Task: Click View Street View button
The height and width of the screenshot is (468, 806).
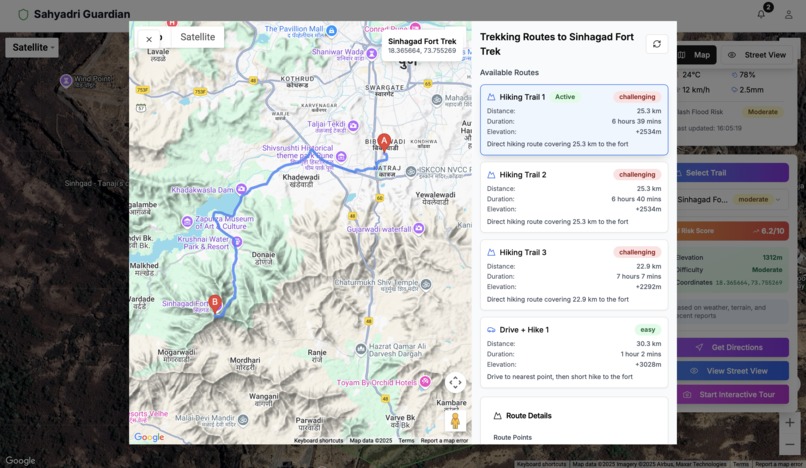Action: (x=732, y=371)
